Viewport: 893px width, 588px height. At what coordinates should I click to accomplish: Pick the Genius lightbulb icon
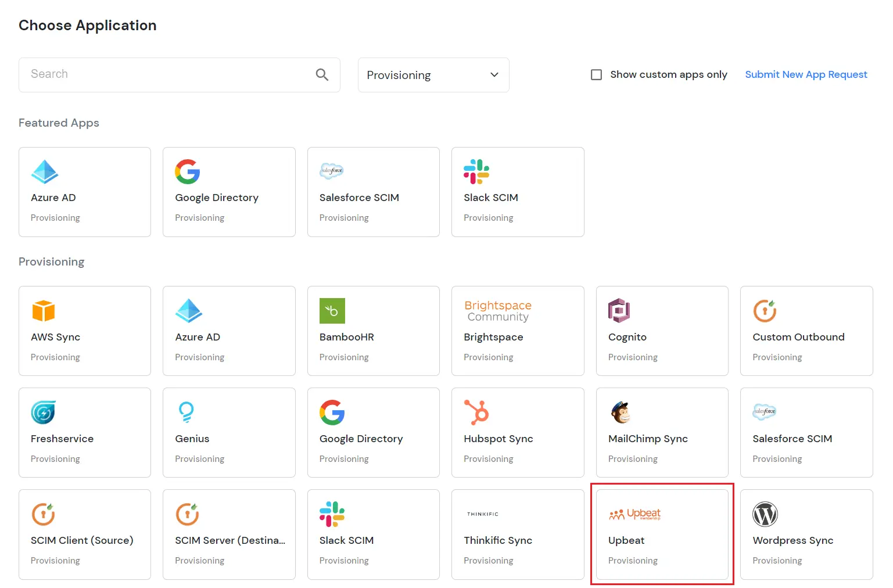186,413
